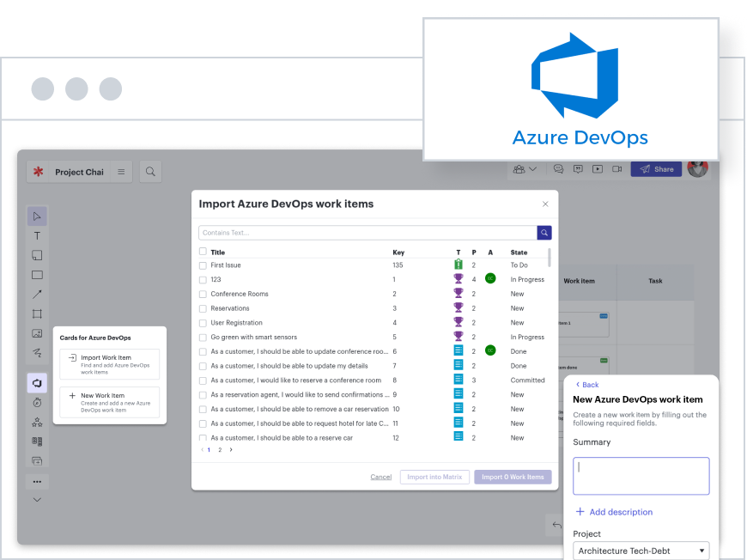The image size is (747, 560).
Task: Select the rectangle shape tool
Action: pos(37,275)
